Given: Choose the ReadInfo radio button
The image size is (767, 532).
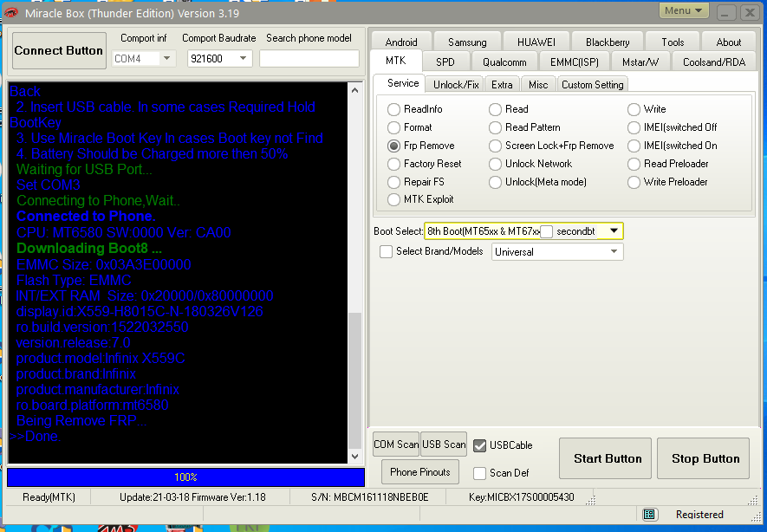Looking at the screenshot, I should pyautogui.click(x=394, y=109).
